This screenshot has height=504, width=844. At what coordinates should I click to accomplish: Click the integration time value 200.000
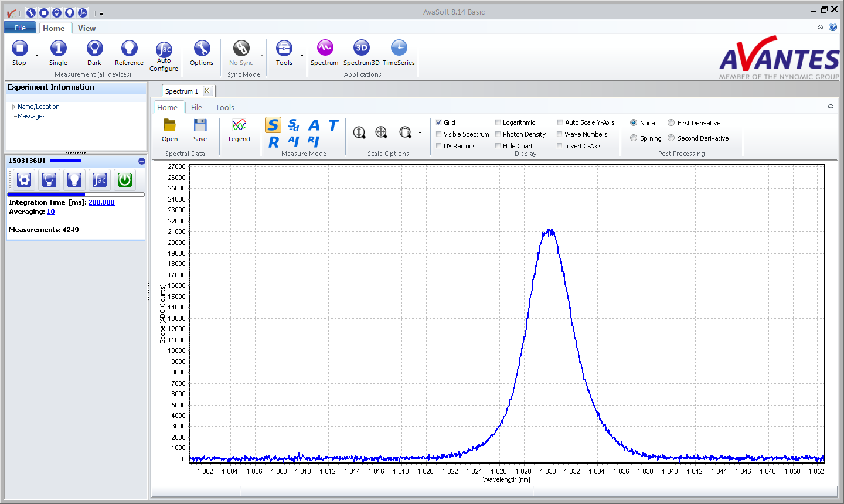click(x=101, y=202)
